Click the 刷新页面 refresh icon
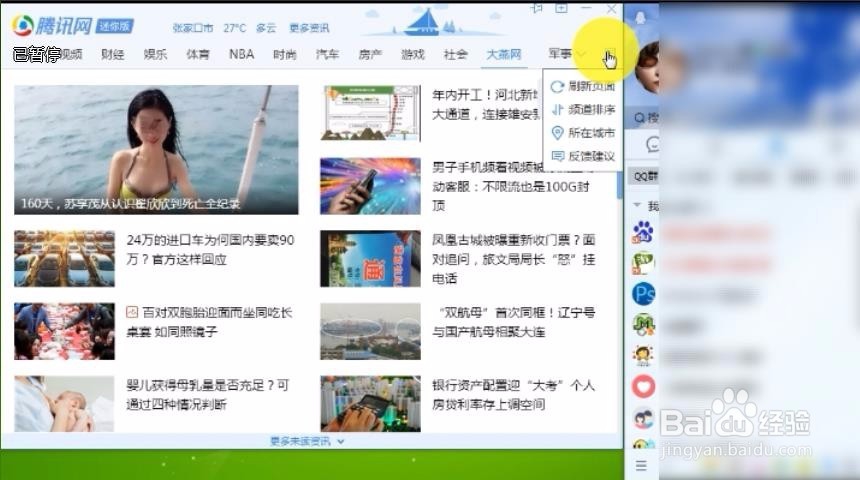 click(x=557, y=87)
